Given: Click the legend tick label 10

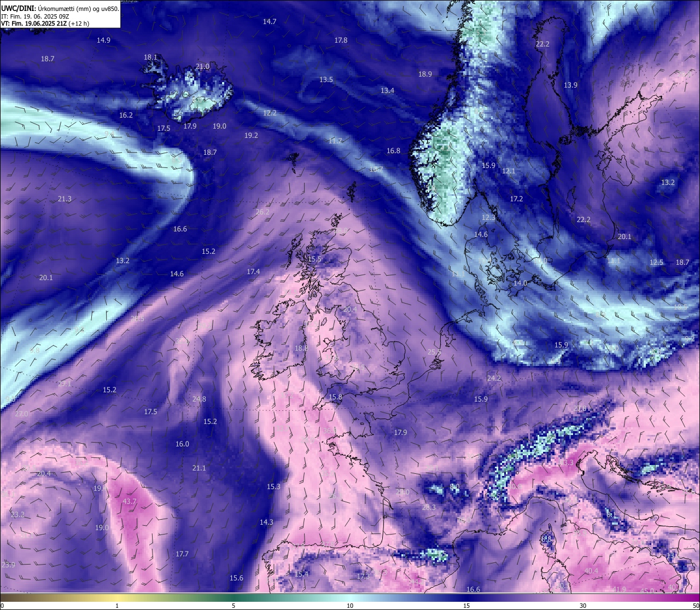Looking at the screenshot, I should pyautogui.click(x=349, y=605).
